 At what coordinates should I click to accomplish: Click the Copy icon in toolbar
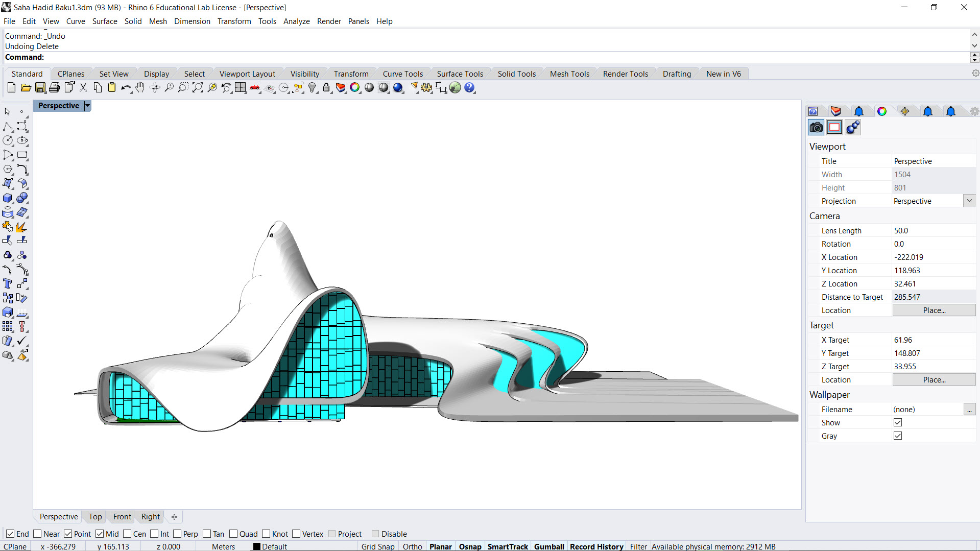[x=98, y=88]
